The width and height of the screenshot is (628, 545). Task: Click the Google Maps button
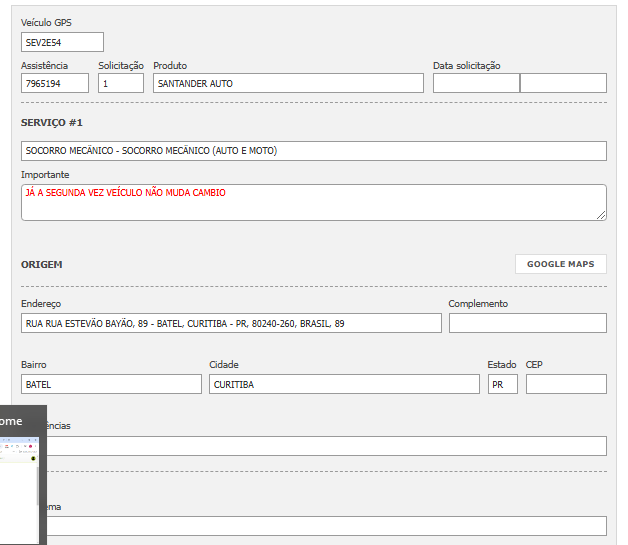560,264
